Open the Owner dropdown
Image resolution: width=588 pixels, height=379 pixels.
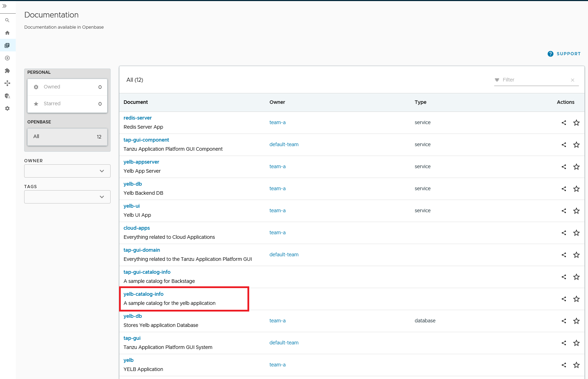click(67, 171)
